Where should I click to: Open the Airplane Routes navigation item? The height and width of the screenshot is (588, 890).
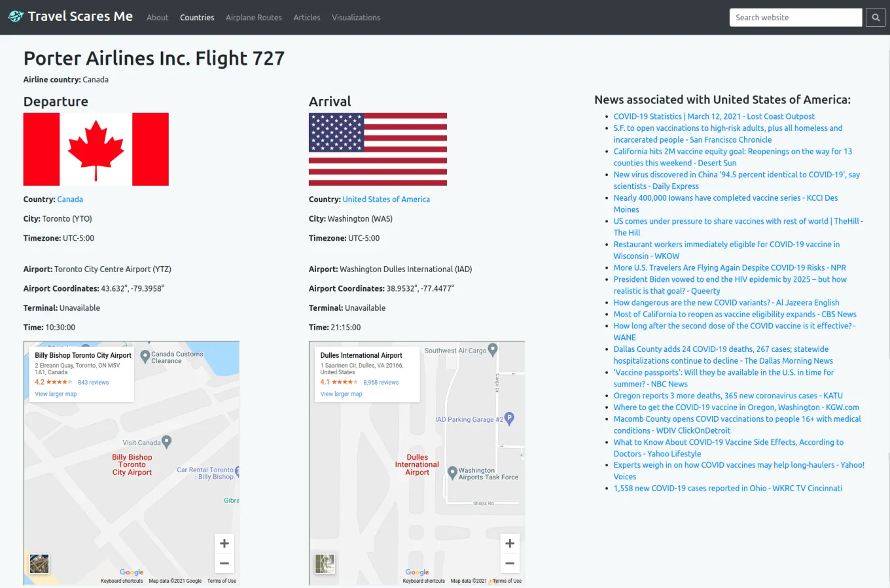point(253,18)
